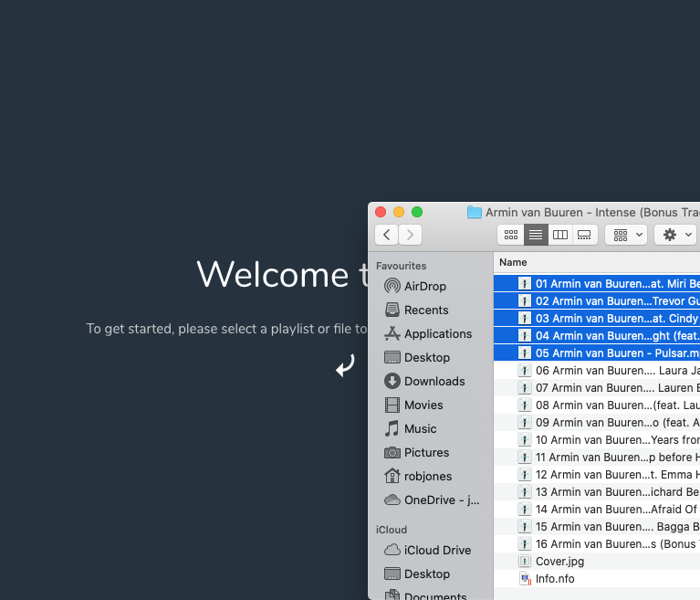Go forward with Finder forward arrow

click(411, 235)
